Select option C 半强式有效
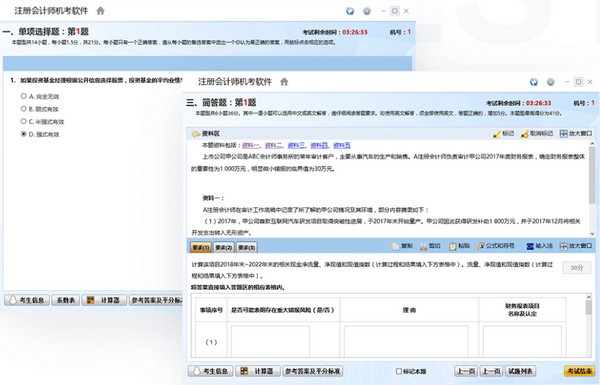This screenshot has height=385, width=600. coord(24,121)
